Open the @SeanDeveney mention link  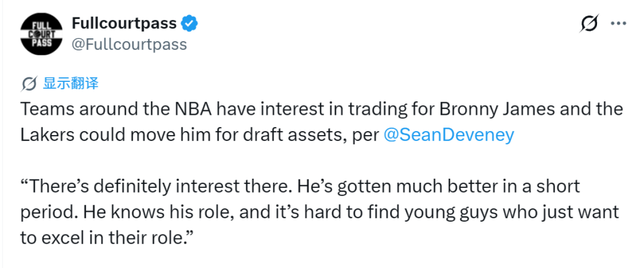point(449,135)
